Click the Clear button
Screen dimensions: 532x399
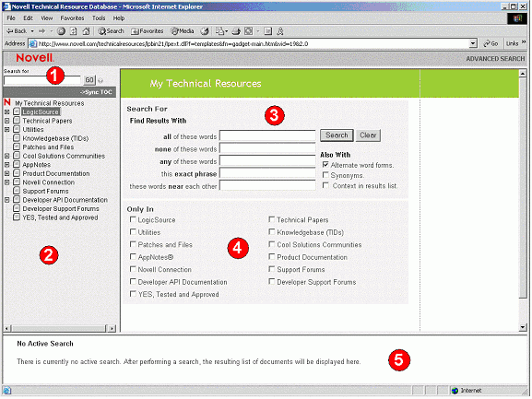tap(368, 135)
